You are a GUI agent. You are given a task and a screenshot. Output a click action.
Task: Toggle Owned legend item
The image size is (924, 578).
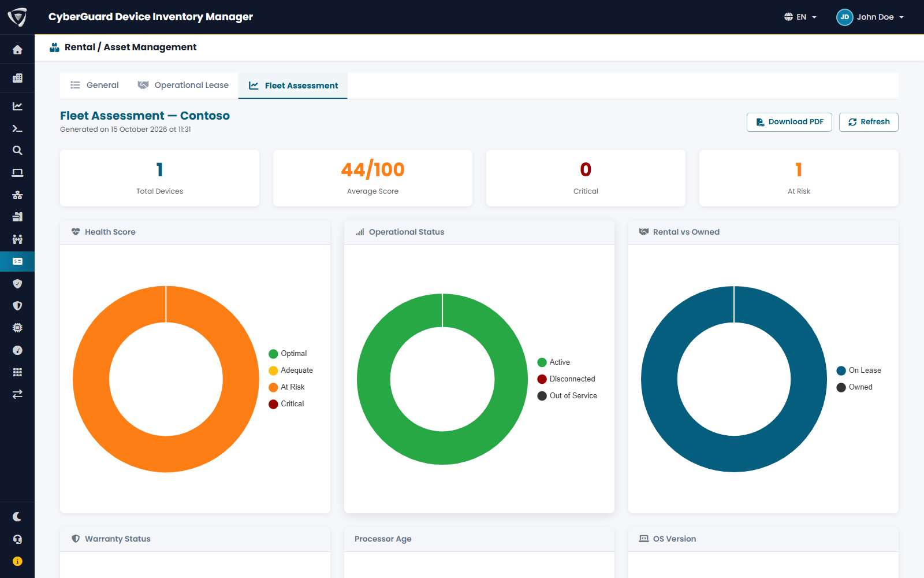855,387
